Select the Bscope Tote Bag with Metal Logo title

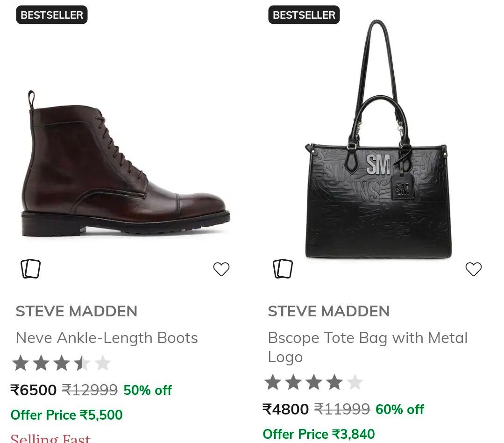368,347
